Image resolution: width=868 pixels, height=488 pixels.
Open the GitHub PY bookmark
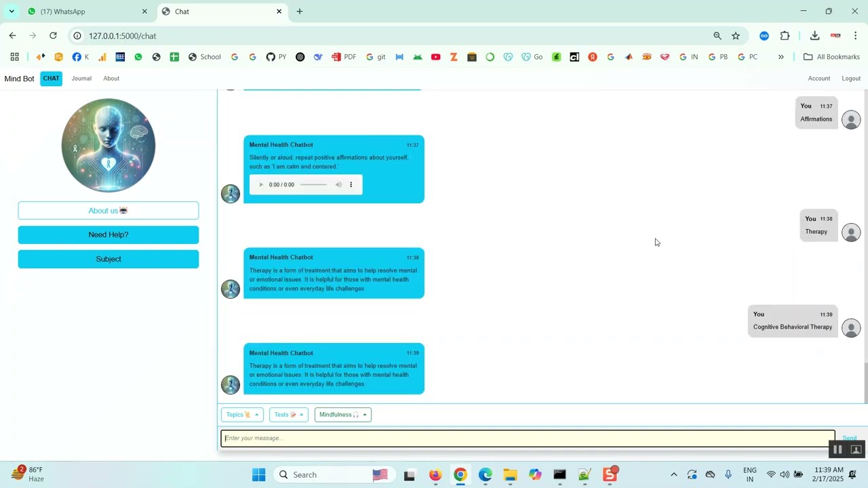click(276, 57)
